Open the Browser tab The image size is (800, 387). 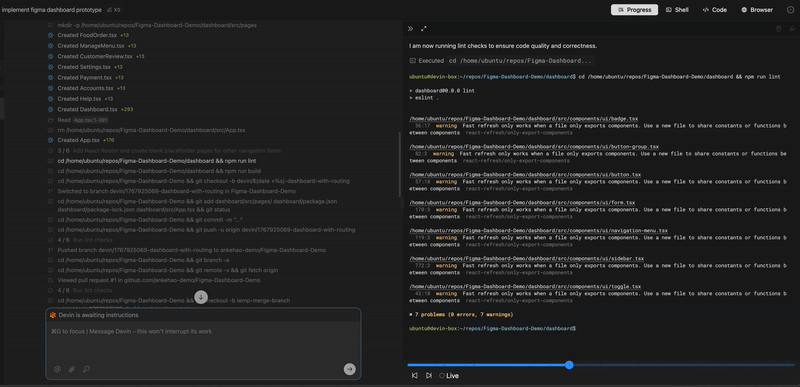click(x=757, y=10)
